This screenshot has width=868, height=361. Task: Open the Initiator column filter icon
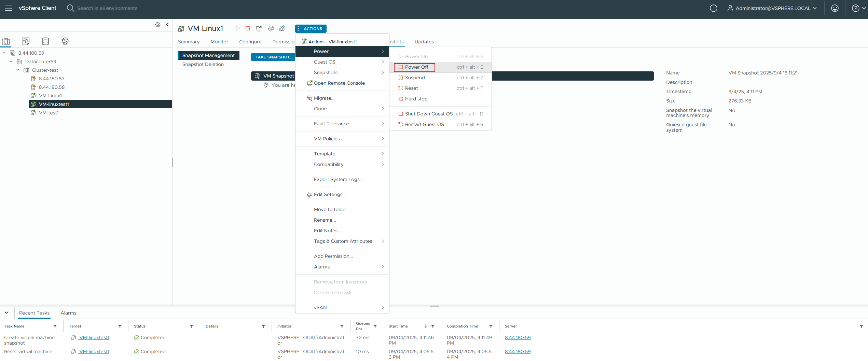pyautogui.click(x=342, y=327)
